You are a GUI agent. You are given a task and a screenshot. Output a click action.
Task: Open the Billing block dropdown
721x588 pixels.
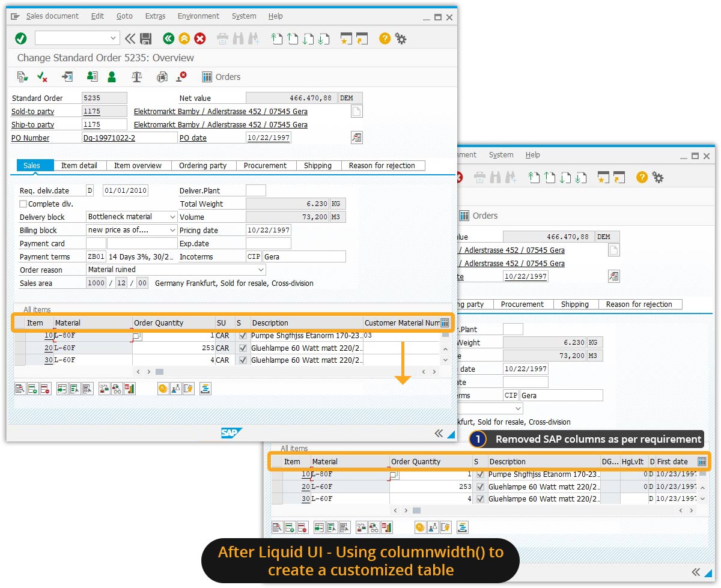[x=172, y=230]
